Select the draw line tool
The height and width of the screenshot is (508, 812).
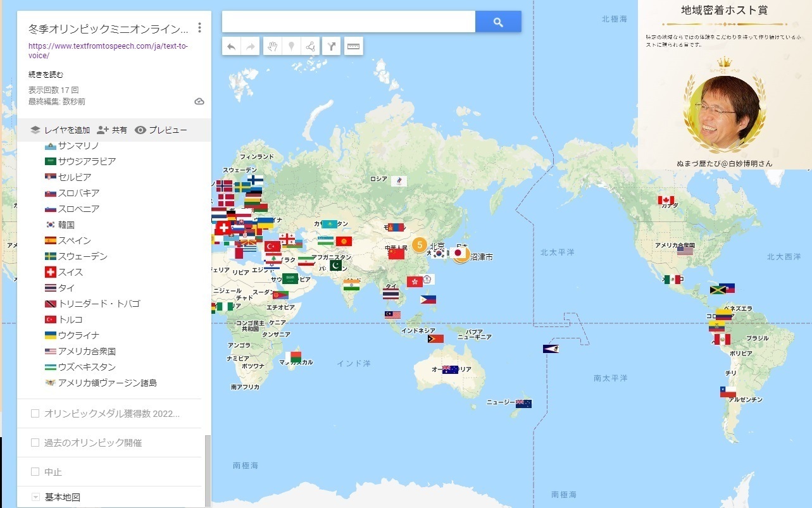point(310,46)
